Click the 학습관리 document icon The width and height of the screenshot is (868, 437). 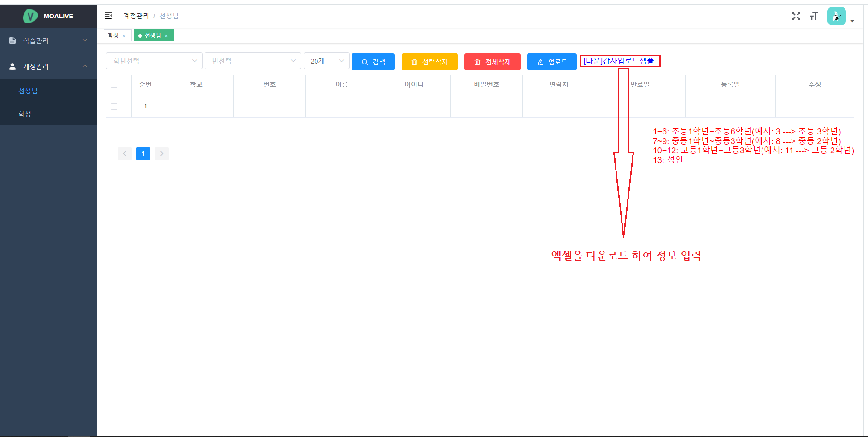12,41
